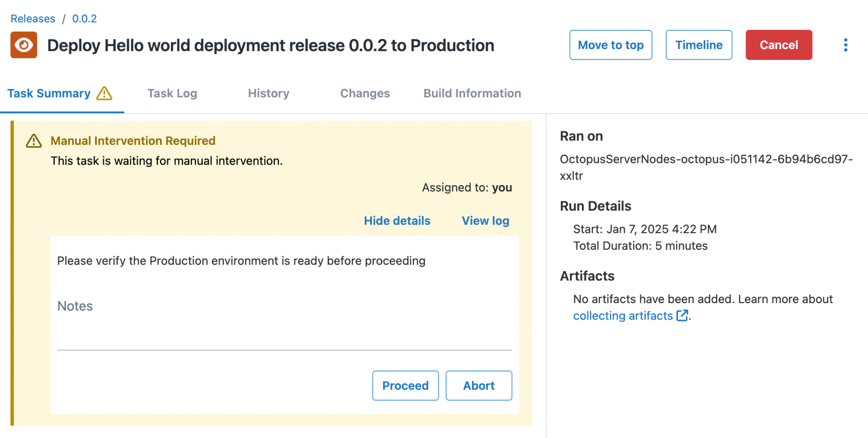The width and height of the screenshot is (868, 438).
Task: Click the orange eye deployment icon
Action: pos(24,45)
